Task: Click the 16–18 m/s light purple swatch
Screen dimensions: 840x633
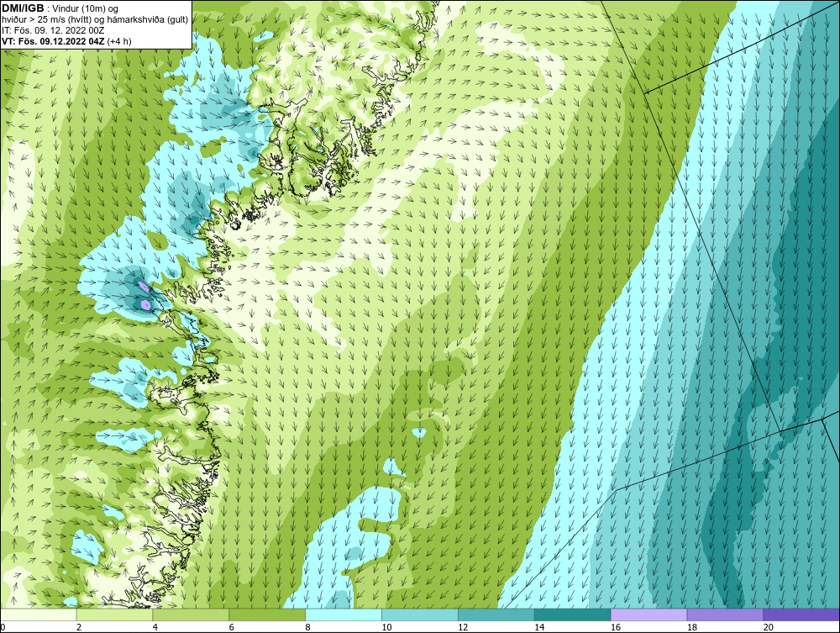Action: coord(648,615)
